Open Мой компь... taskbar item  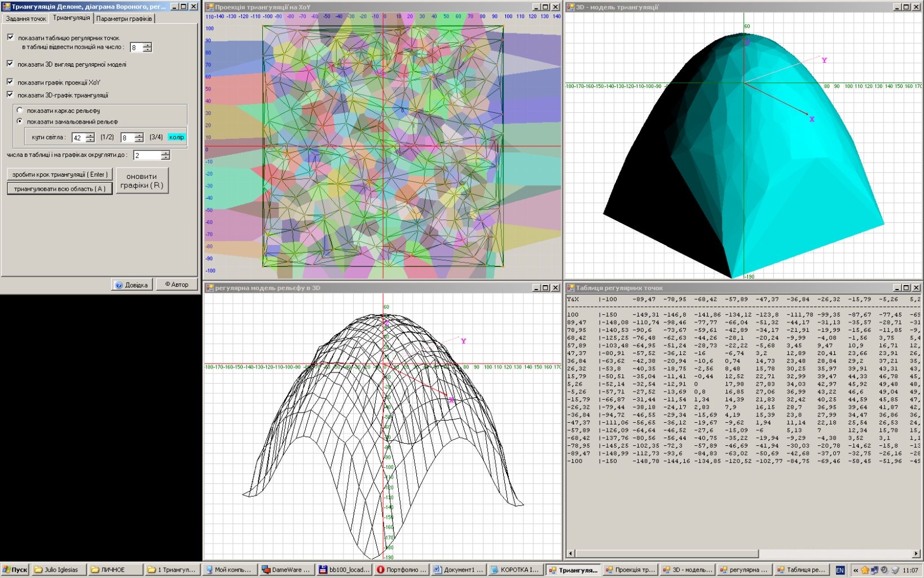(x=230, y=570)
